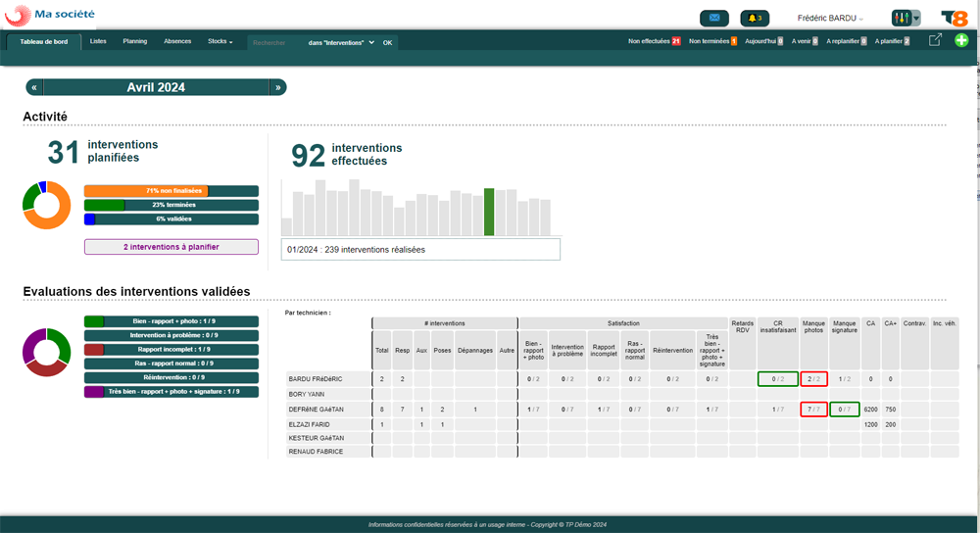Open the Planning tab
Viewport: 980px width, 533px height.
[135, 41]
